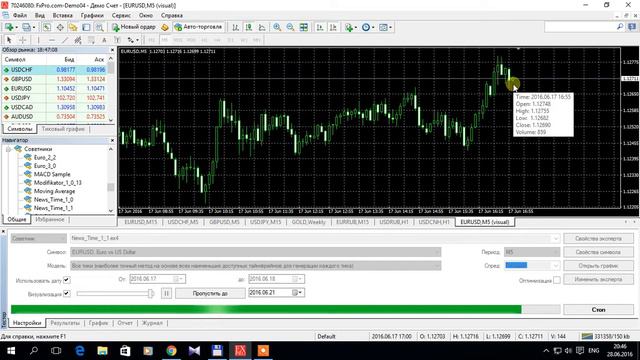This screenshot has width=640, height=360.
Task: Toggle the Market Watch window icon
Action: click(x=47, y=27)
